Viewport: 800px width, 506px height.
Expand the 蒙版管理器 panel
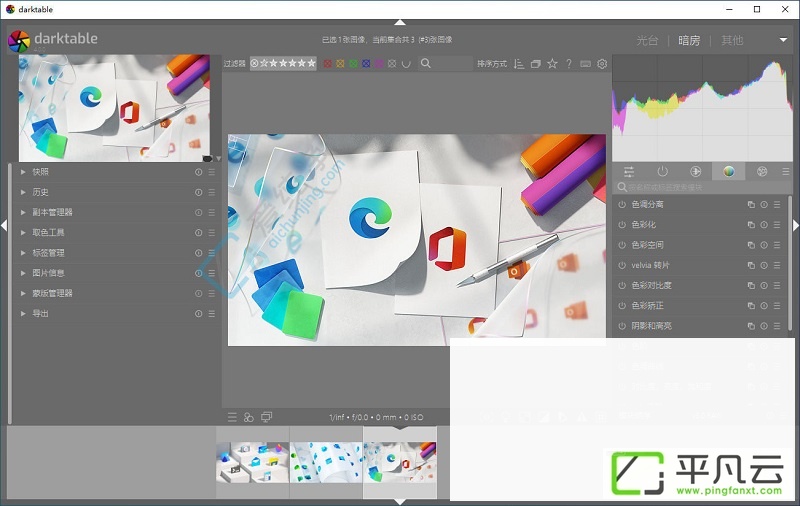pos(23,293)
